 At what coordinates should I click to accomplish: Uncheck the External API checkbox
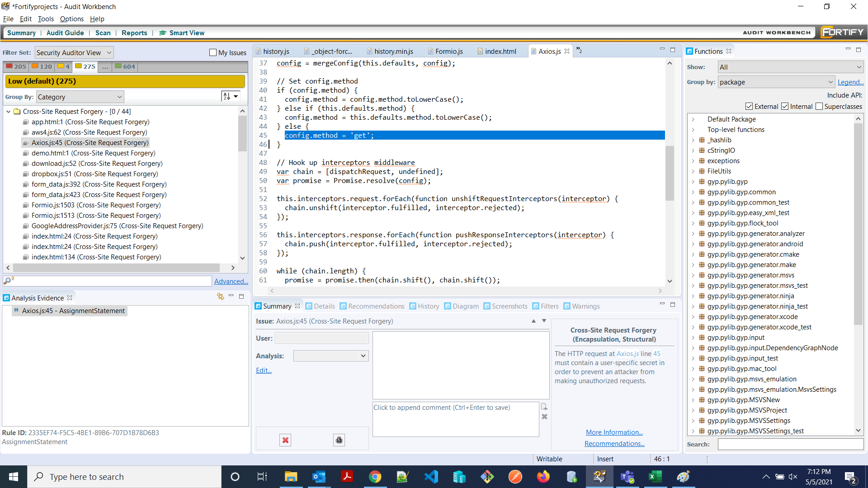click(750, 106)
